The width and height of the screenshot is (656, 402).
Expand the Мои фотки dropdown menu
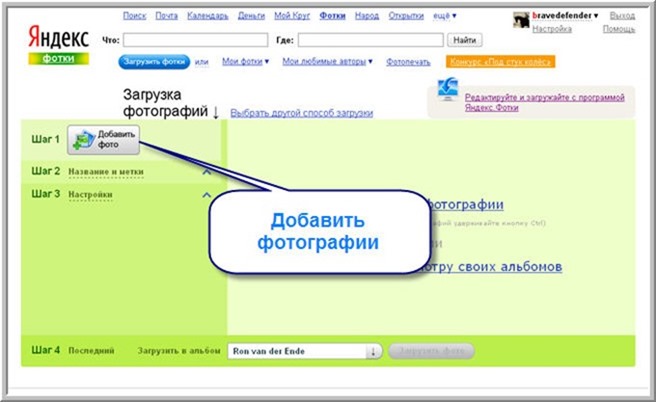tap(245, 61)
